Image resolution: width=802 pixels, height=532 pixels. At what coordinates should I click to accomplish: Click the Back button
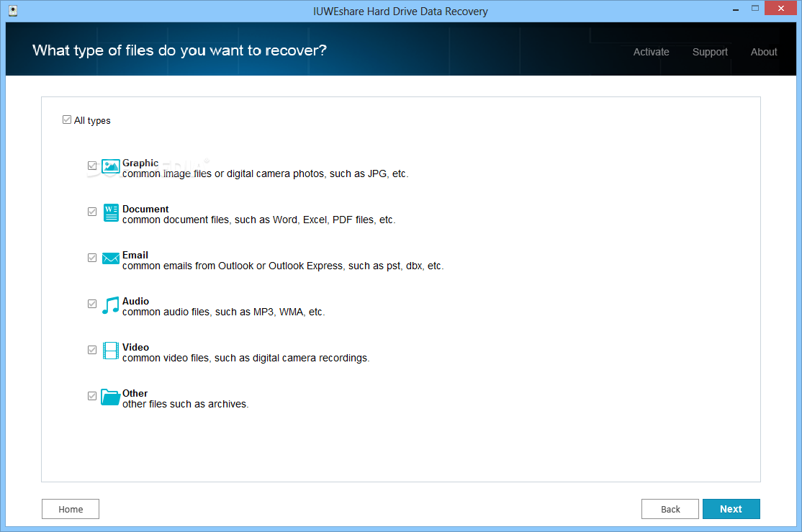point(670,509)
